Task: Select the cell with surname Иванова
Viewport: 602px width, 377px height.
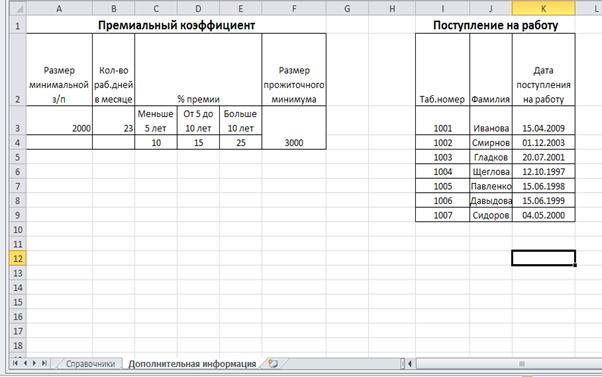Action: pos(491,121)
